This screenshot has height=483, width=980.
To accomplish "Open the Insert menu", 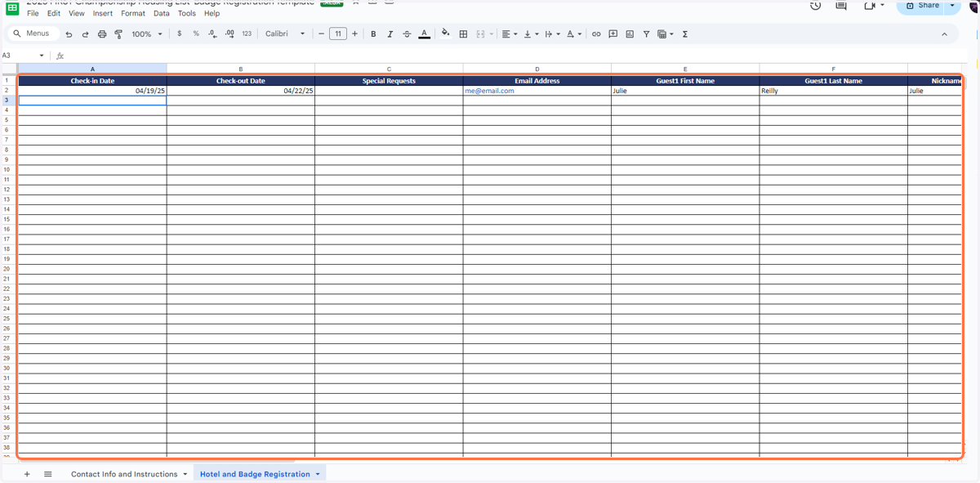I will pos(103,14).
